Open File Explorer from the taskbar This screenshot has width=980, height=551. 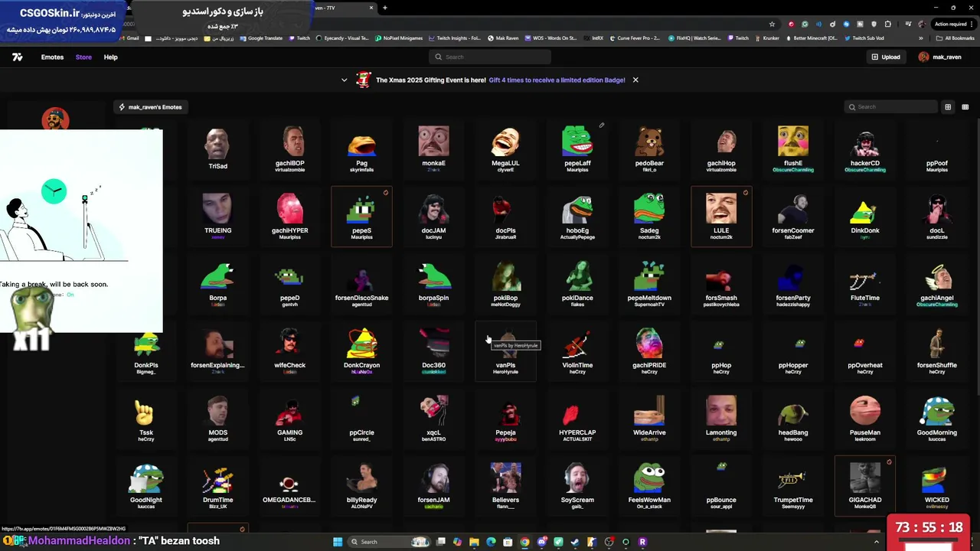[x=474, y=542]
